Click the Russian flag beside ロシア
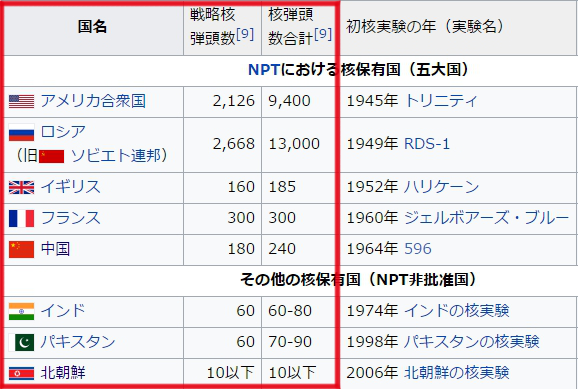Screen dimensions: 578x389 tap(21, 132)
